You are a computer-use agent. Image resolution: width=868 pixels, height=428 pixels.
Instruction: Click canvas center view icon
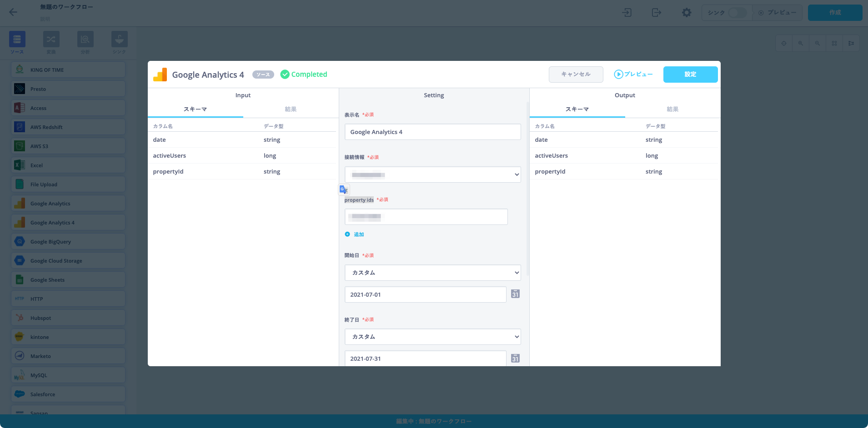click(783, 43)
